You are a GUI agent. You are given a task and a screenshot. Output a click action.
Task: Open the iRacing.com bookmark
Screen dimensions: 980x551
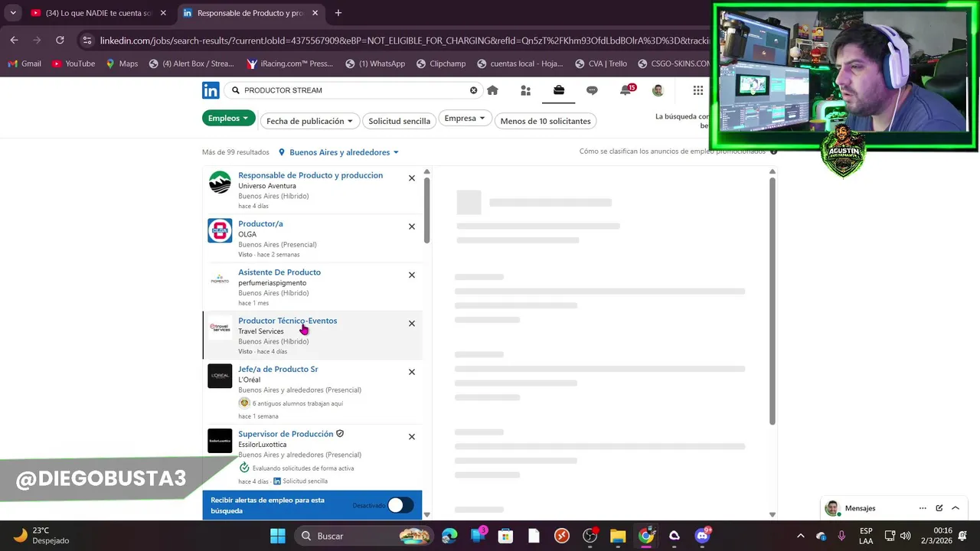click(x=289, y=64)
